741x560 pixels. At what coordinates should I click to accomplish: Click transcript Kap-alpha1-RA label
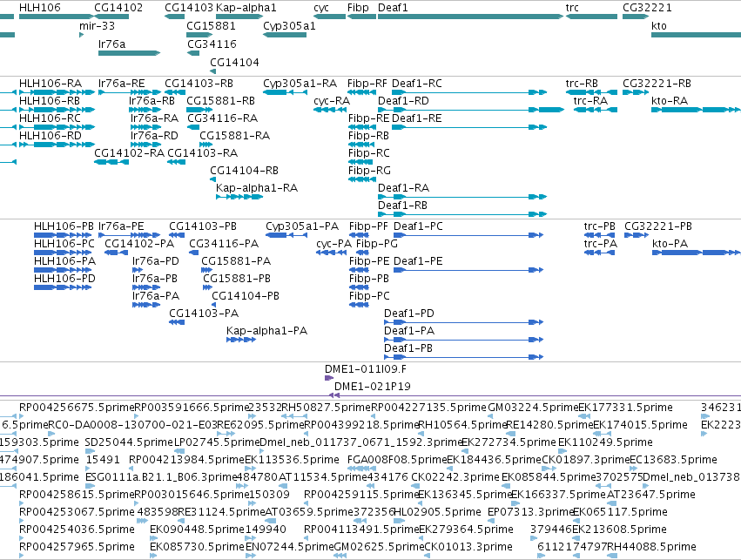[257, 188]
